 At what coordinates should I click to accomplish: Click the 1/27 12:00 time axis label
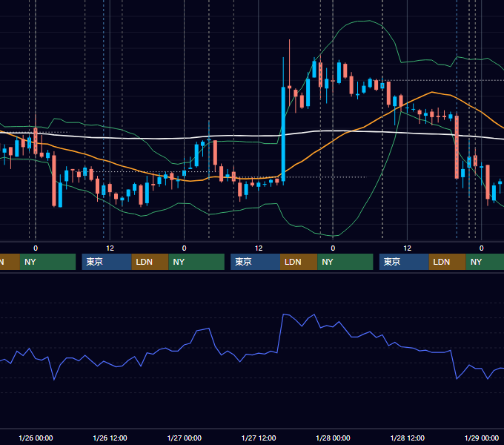click(259, 438)
